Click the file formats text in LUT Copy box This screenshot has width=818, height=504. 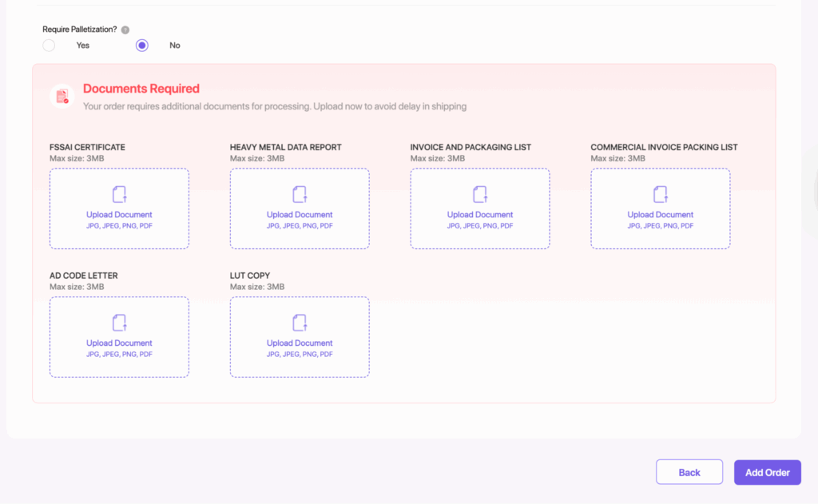[x=300, y=355]
